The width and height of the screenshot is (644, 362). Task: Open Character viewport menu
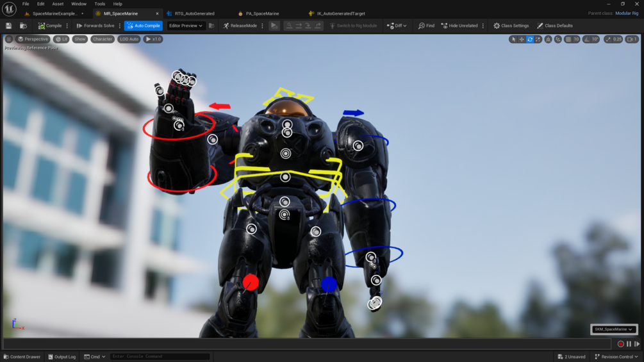pos(103,39)
